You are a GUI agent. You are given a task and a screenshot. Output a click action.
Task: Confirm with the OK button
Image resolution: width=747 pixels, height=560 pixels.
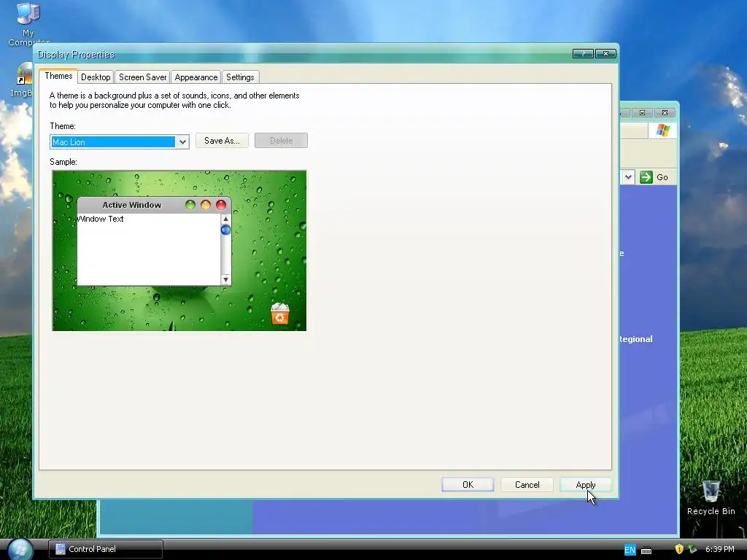click(468, 485)
